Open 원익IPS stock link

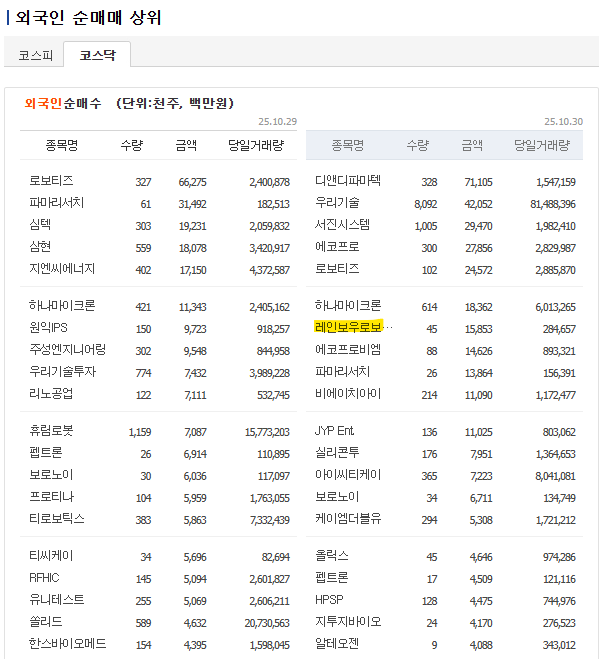coord(48,327)
